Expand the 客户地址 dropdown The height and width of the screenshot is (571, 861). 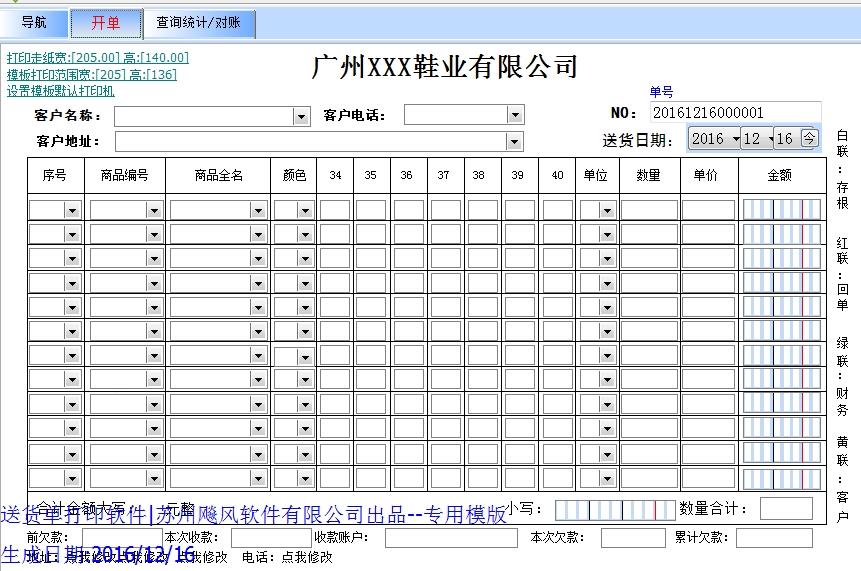(514, 142)
